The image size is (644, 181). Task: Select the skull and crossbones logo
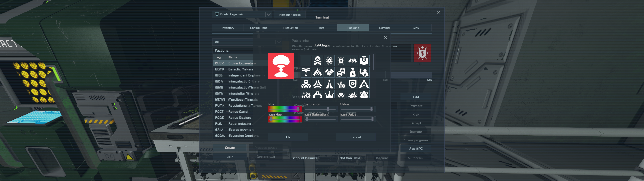pos(317,60)
